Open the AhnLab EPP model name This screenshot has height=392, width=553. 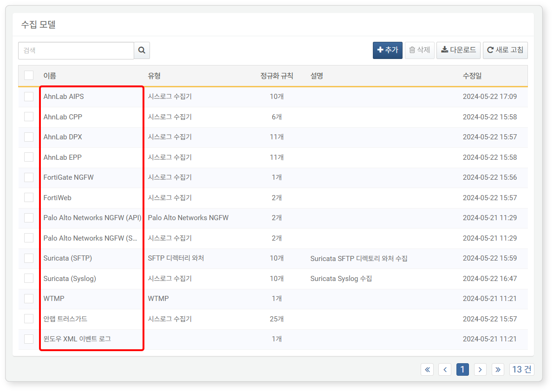(62, 157)
